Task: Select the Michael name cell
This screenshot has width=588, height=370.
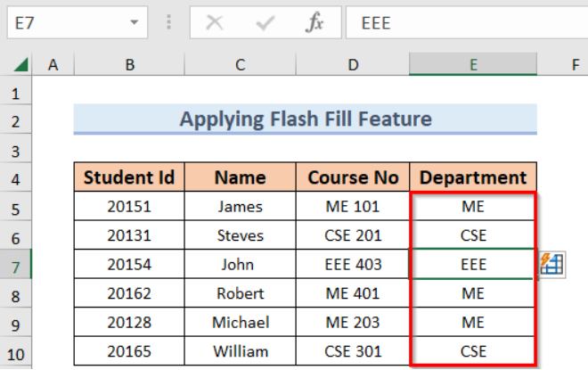Action: (x=240, y=322)
